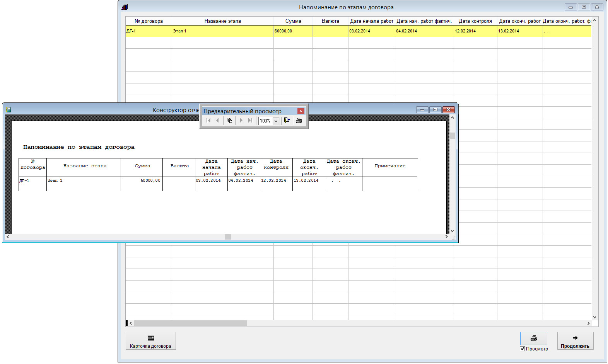The height and width of the screenshot is (364, 608).
Task: Click the close-preview door icon
Action: pyautogui.click(x=287, y=121)
